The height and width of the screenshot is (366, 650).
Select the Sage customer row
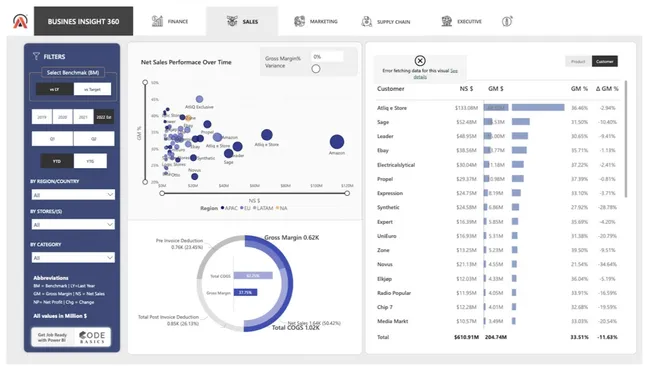tap(497, 122)
